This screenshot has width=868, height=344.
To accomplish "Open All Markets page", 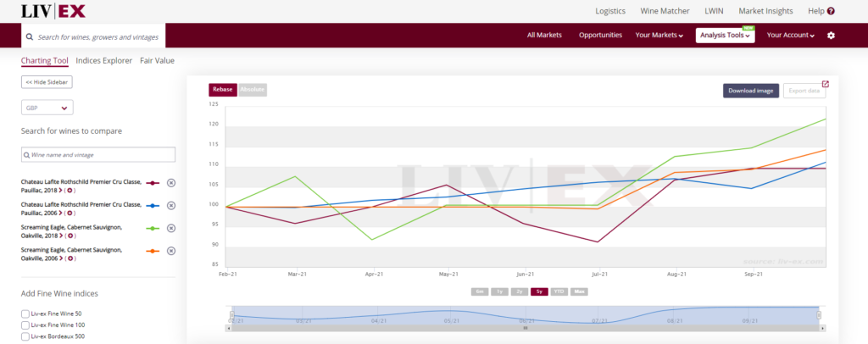I will (x=544, y=35).
